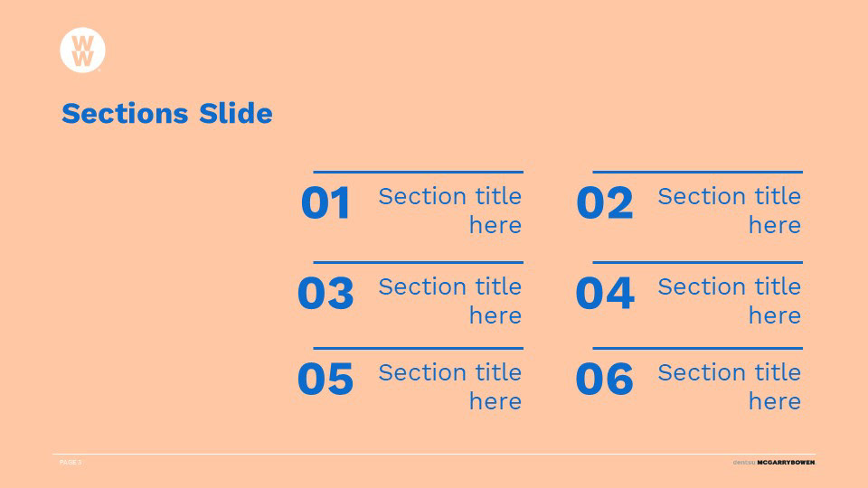The width and height of the screenshot is (868, 488).
Task: Click the large number 02
Action: tap(604, 204)
